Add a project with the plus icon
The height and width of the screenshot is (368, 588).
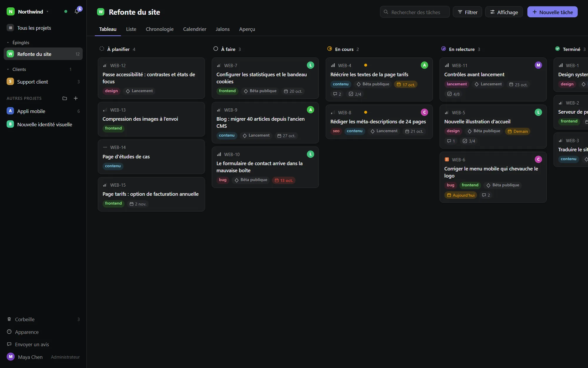click(x=76, y=98)
